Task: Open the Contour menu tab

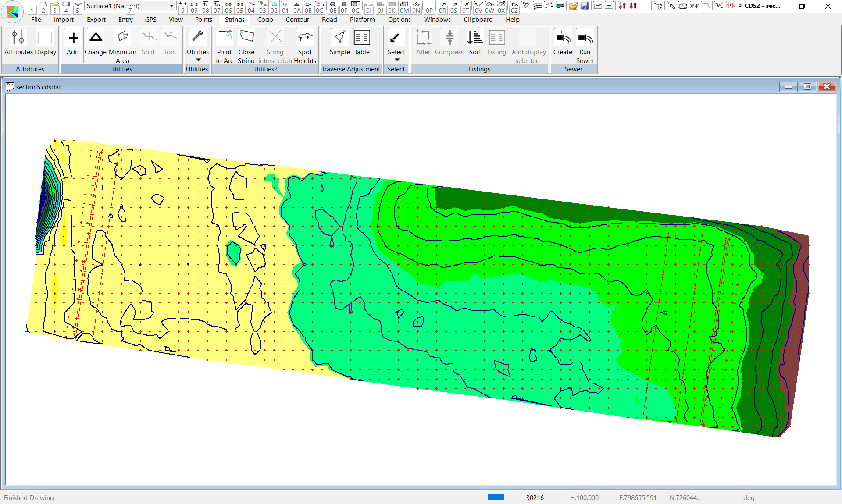Action: tap(297, 20)
